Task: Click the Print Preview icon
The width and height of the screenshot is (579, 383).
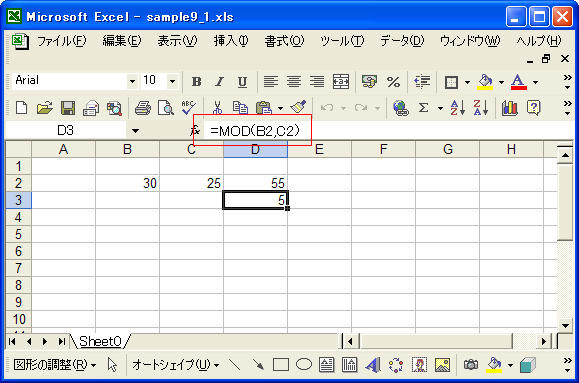Action: 166,108
